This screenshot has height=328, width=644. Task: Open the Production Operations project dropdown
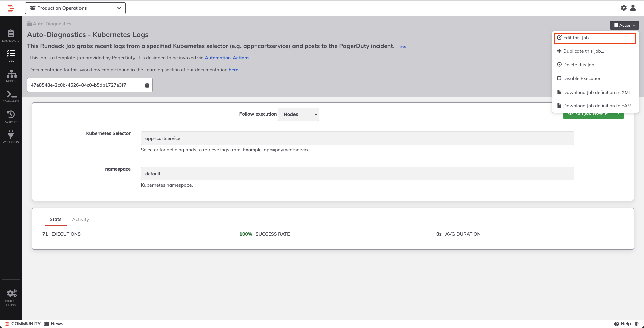[x=75, y=8]
